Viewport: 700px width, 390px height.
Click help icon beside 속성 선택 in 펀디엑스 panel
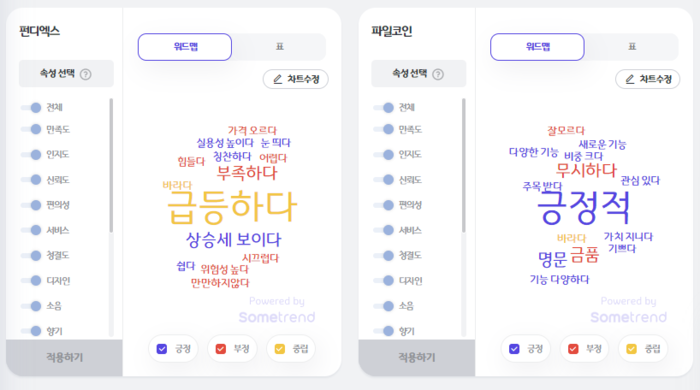(x=85, y=74)
